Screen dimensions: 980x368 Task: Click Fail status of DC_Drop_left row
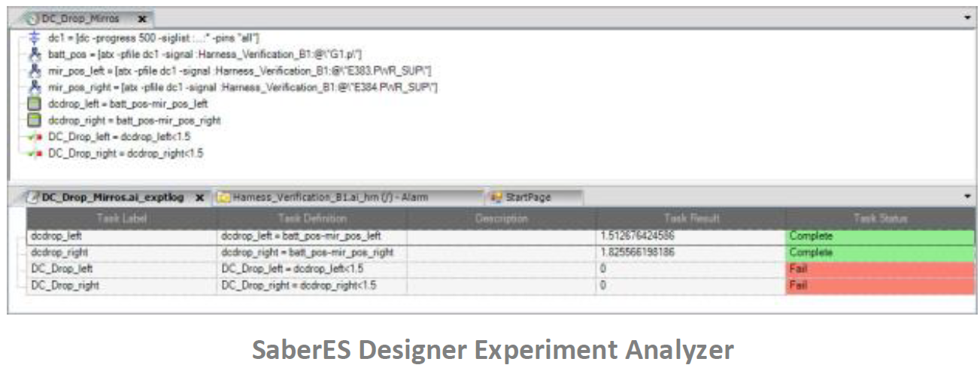880,269
